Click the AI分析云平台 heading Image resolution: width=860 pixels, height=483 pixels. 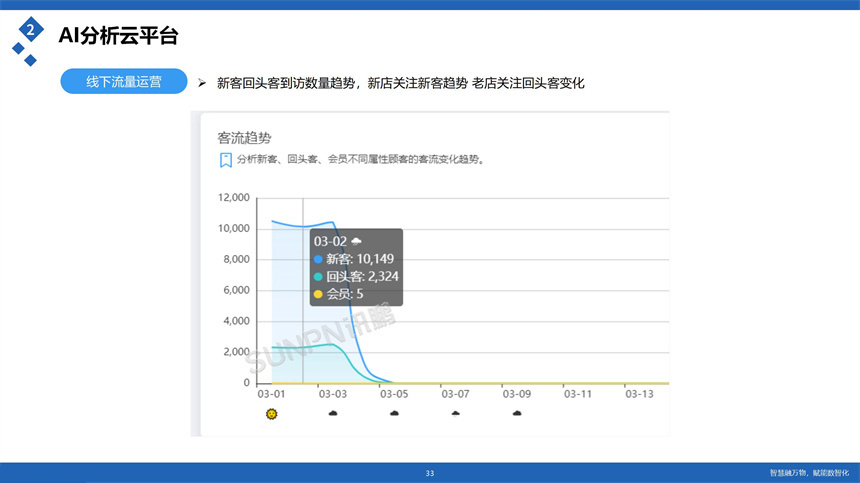tap(118, 36)
